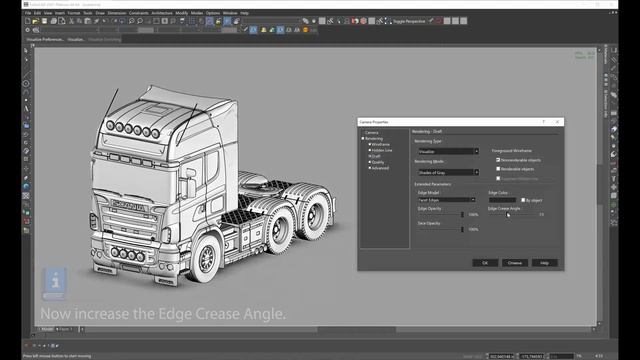Click the Zoom in magnifier icon

(x=131, y=21)
